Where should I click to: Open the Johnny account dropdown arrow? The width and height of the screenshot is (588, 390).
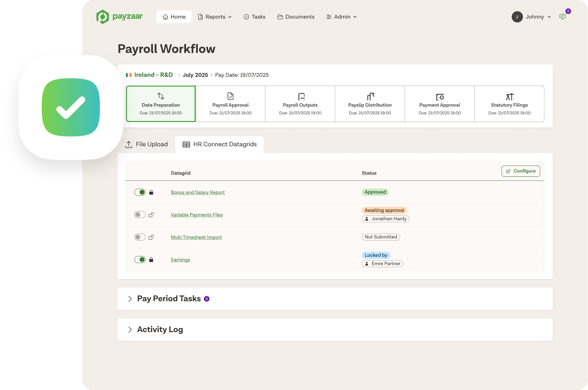549,17
